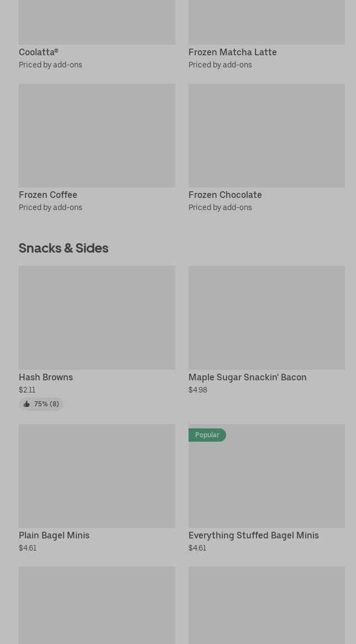This screenshot has width=356, height=644.
Task: Open the Maple Sugar Snackin' Bacon image
Action: click(x=266, y=317)
